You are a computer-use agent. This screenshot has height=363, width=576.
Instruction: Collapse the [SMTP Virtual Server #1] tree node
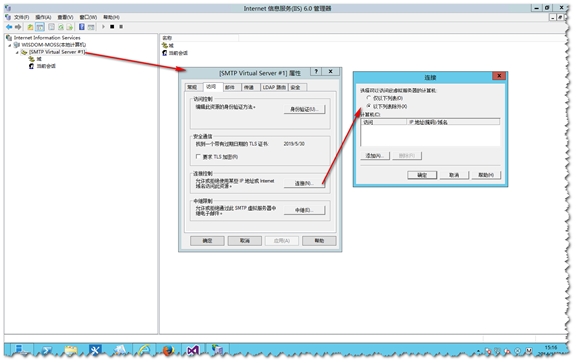pyautogui.click(x=17, y=53)
